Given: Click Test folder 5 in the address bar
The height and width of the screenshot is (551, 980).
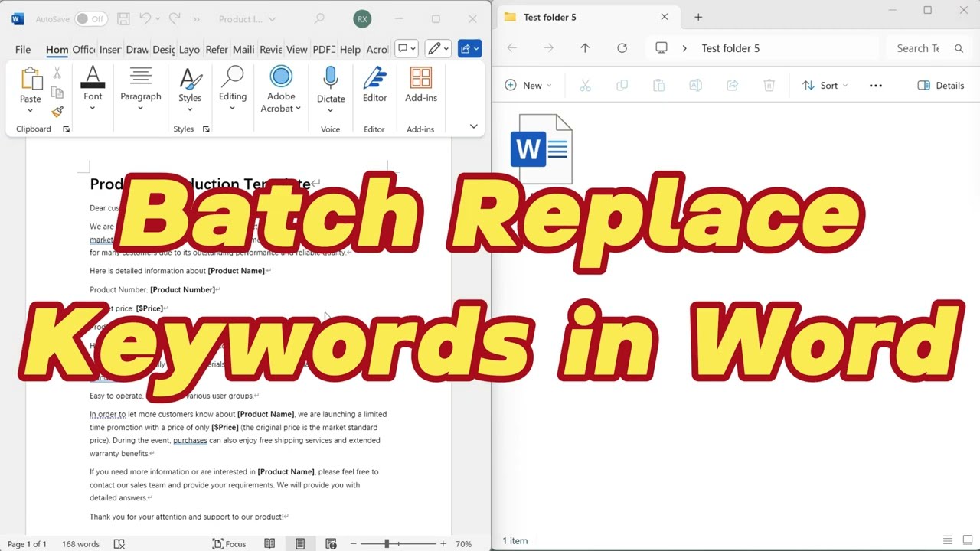Looking at the screenshot, I should click(730, 48).
